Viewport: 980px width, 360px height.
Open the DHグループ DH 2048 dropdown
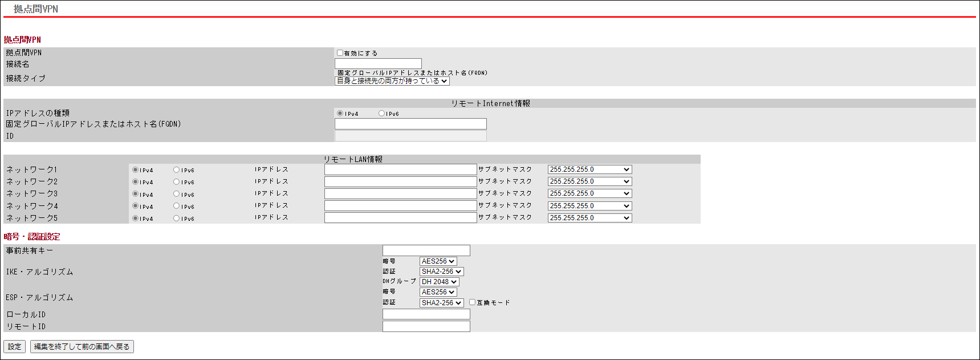(439, 282)
